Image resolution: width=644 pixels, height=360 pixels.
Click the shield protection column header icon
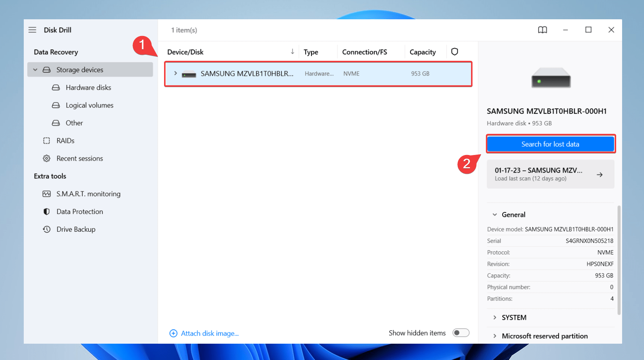454,52
